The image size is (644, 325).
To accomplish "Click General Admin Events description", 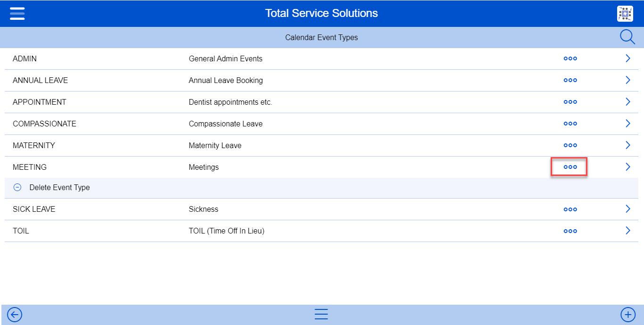I will (225, 59).
